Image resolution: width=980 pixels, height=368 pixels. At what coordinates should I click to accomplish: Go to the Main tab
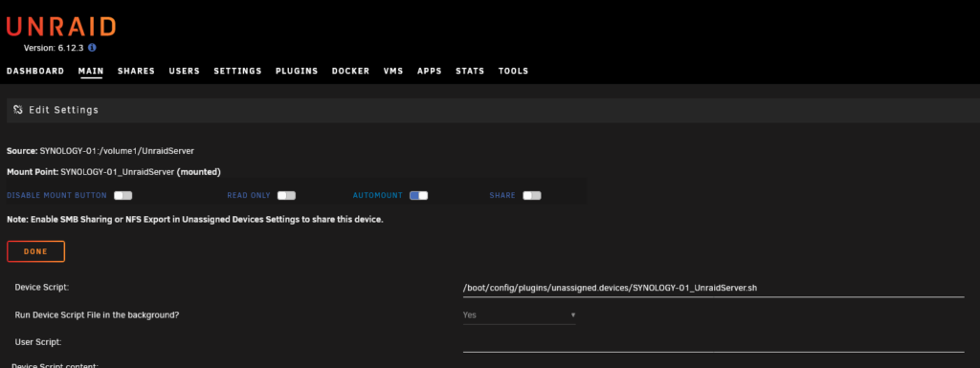click(91, 71)
